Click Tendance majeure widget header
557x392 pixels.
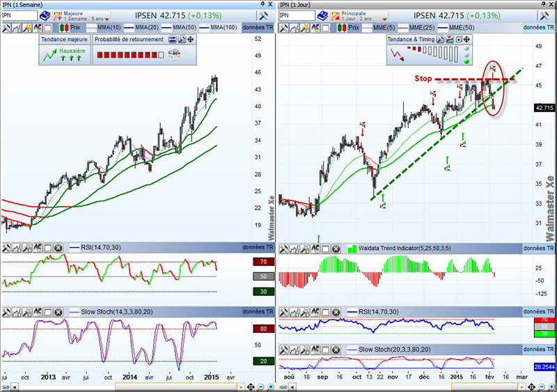(64, 40)
